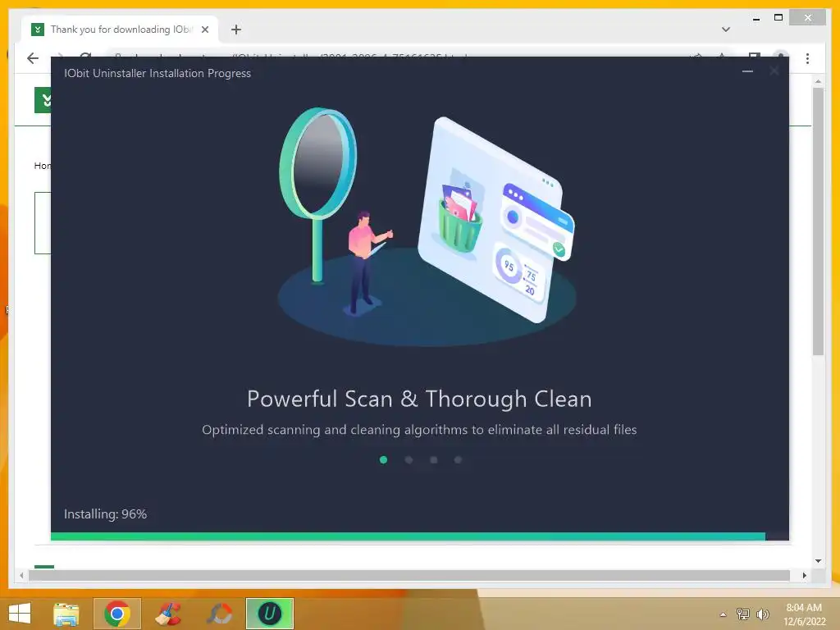Click the scroll-up arrow in Chrome
The height and width of the screenshot is (630, 840).
coord(818,81)
